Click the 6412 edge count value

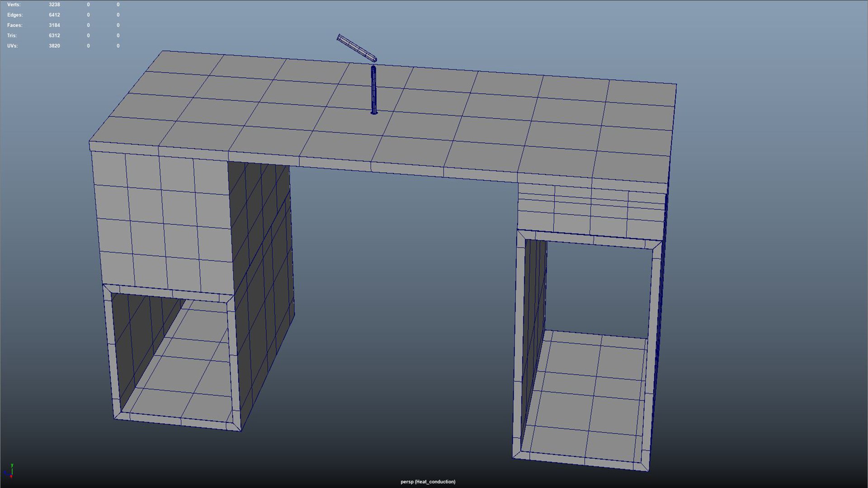(x=54, y=15)
